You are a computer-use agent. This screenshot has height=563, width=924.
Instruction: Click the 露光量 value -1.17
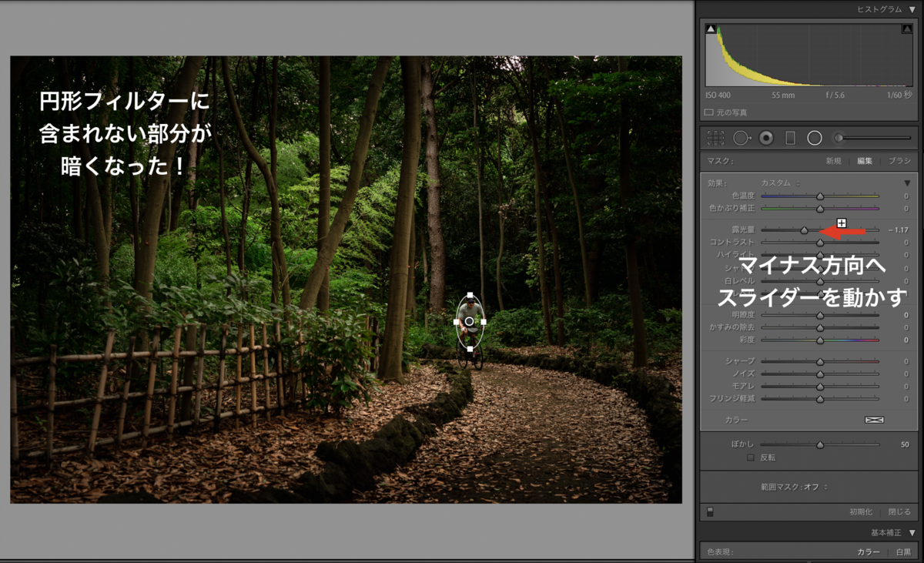tap(898, 230)
